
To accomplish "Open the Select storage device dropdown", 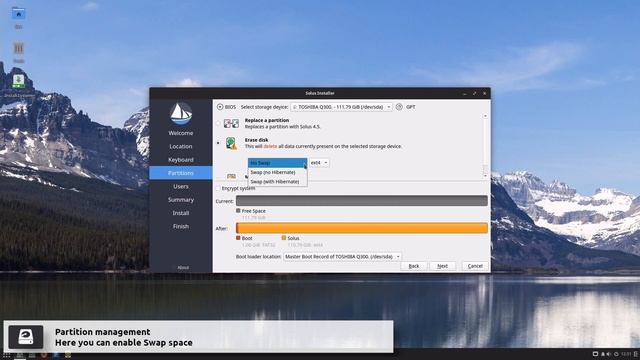I will tap(341, 107).
